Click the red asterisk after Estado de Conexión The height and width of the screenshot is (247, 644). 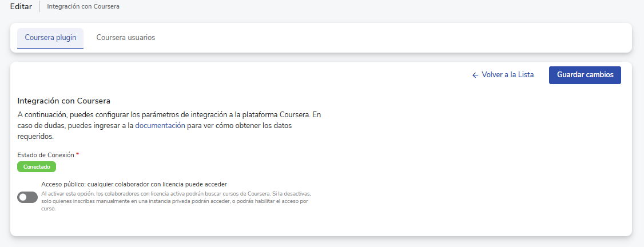(x=77, y=155)
